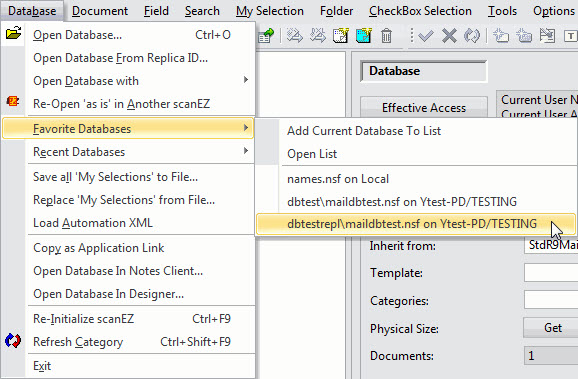The width and height of the screenshot is (578, 379).
Task: Click the circular arrows refresh toolbar icon
Action: pyautogui.click(x=472, y=36)
